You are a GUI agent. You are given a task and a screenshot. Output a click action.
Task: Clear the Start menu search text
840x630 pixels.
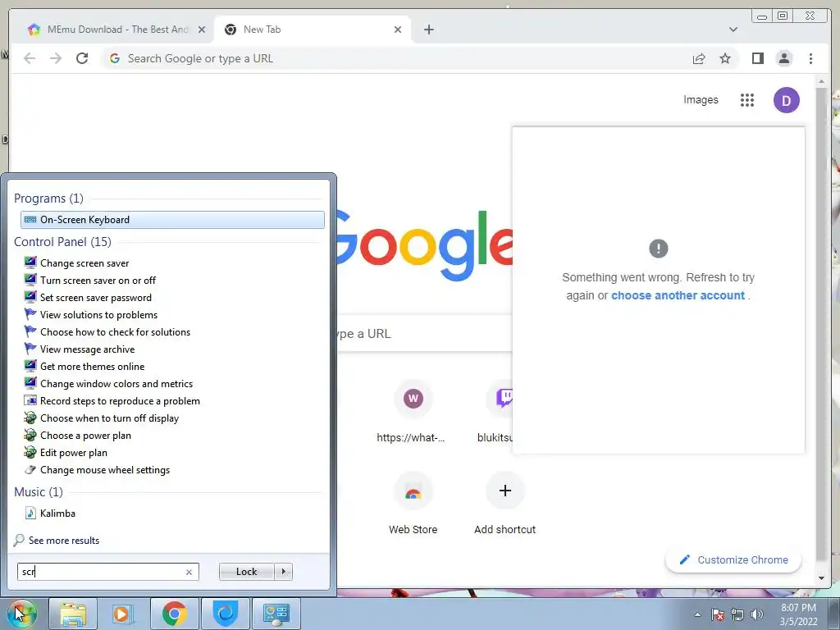(189, 572)
